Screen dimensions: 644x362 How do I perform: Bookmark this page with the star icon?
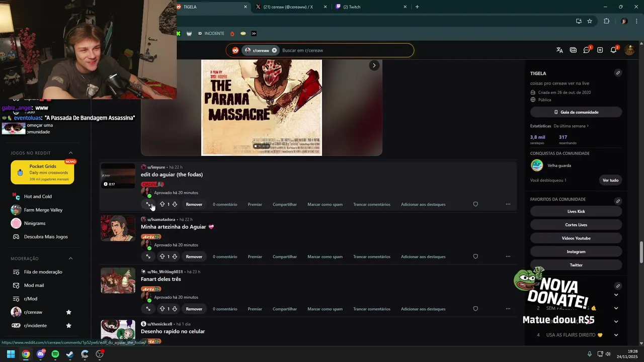(x=590, y=21)
